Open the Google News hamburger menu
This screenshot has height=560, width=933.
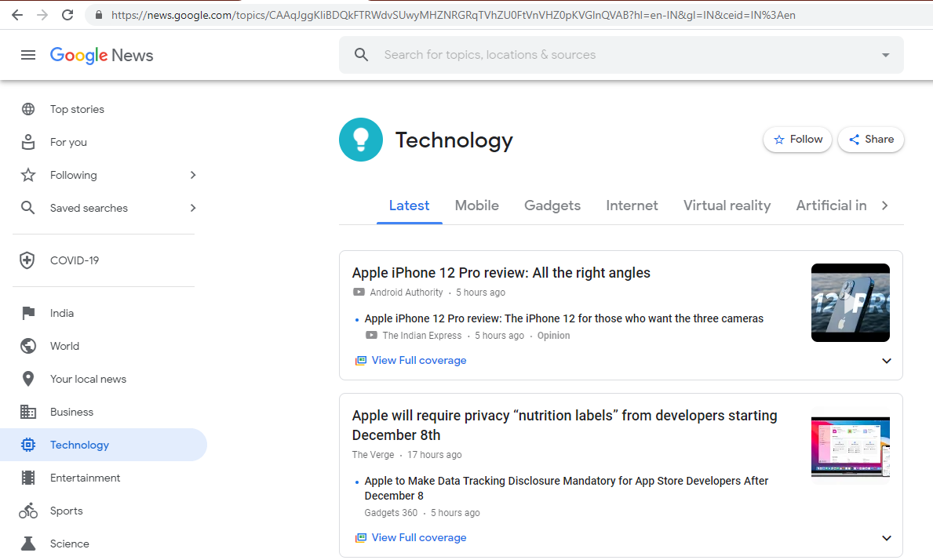28,55
